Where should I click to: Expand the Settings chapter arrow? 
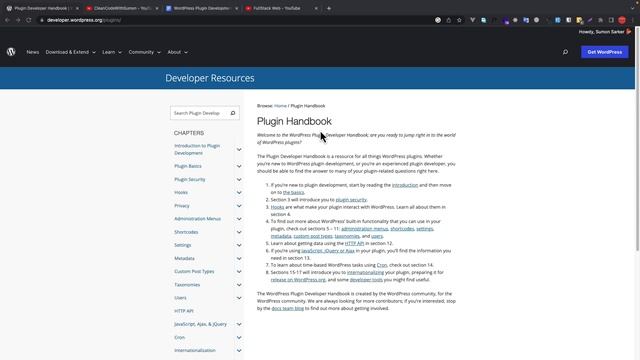[239, 245]
